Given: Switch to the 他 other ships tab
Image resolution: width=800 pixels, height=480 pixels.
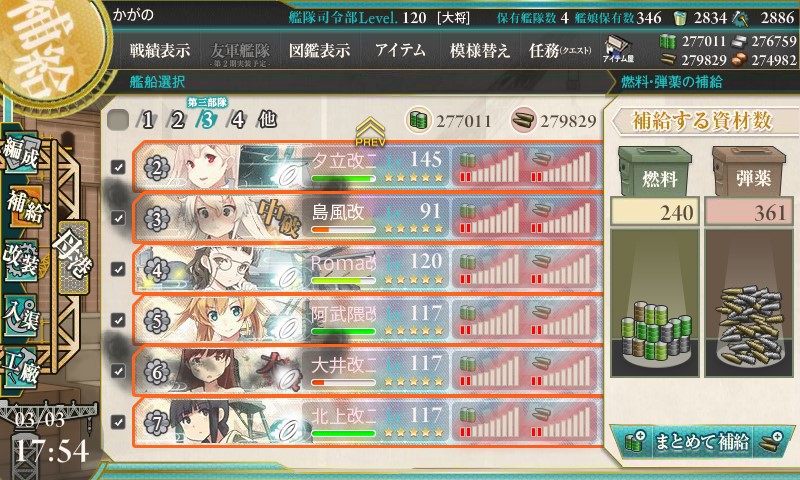Looking at the screenshot, I should point(267,119).
